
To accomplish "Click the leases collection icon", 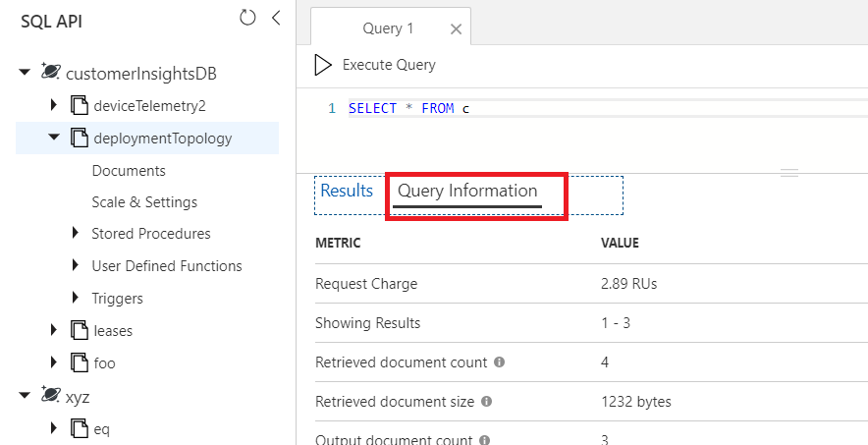I will tap(80, 330).
